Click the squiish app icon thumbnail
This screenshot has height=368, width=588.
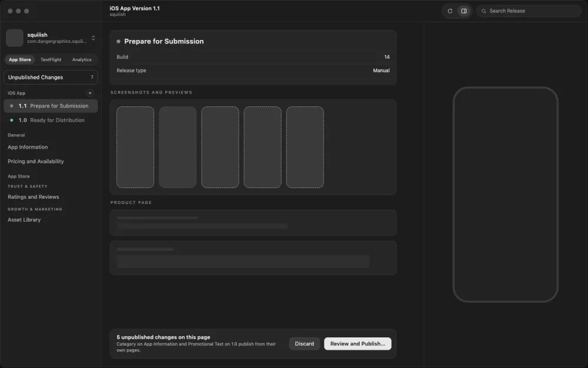[15, 38]
